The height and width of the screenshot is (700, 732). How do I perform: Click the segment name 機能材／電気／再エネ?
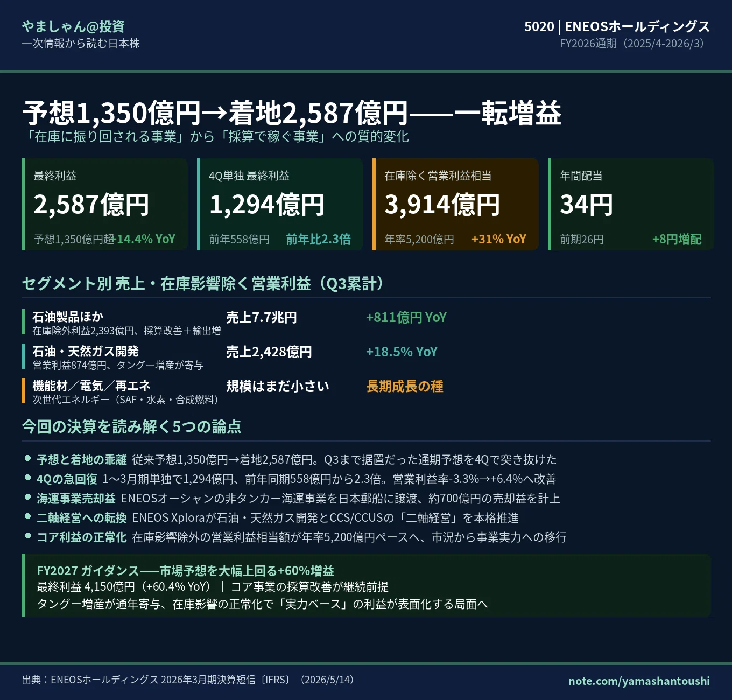[x=91, y=386]
